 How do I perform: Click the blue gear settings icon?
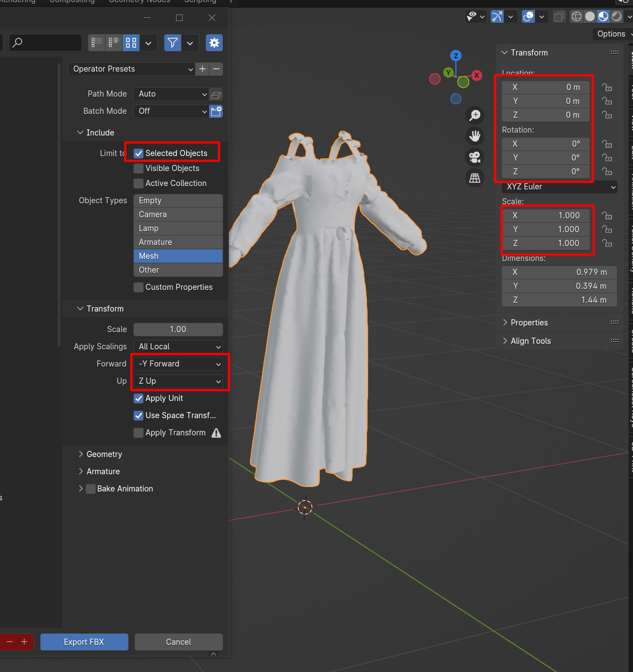click(x=214, y=43)
